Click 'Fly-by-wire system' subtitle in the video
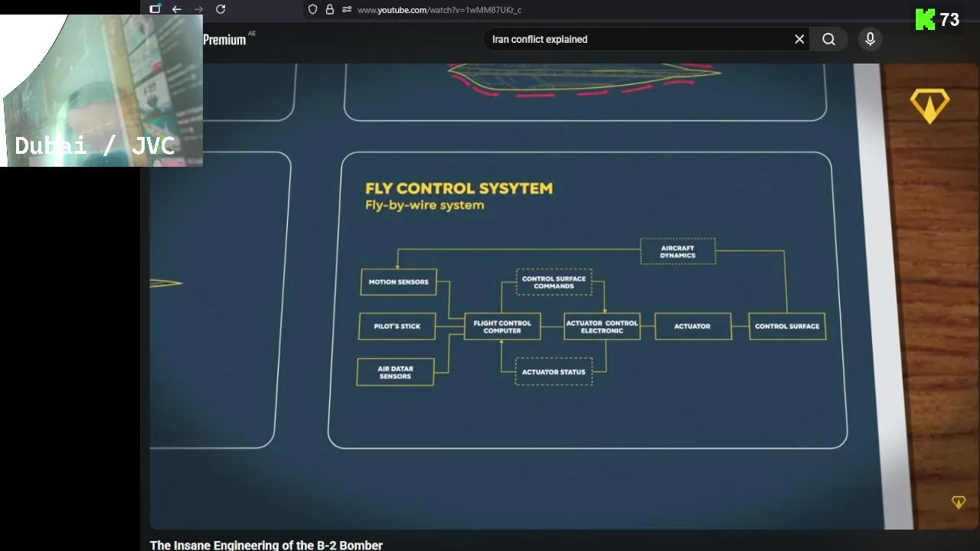 pos(424,205)
